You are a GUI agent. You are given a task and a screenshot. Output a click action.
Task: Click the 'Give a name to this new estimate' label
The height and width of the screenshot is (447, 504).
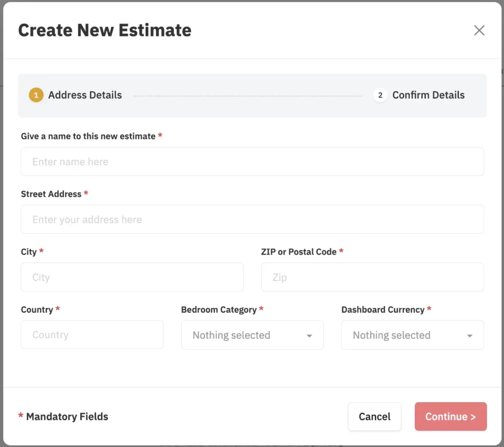[88, 136]
